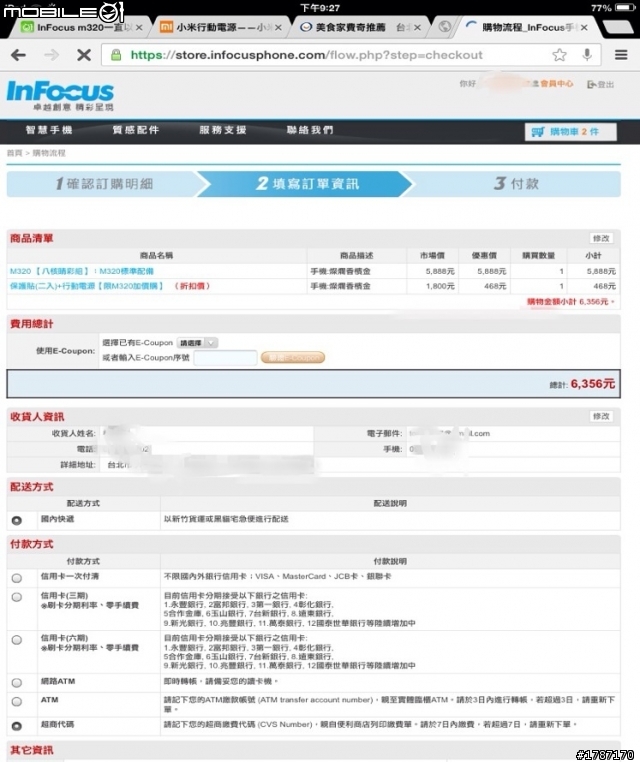Open the shopping cart showing 2 items

click(x=570, y=132)
